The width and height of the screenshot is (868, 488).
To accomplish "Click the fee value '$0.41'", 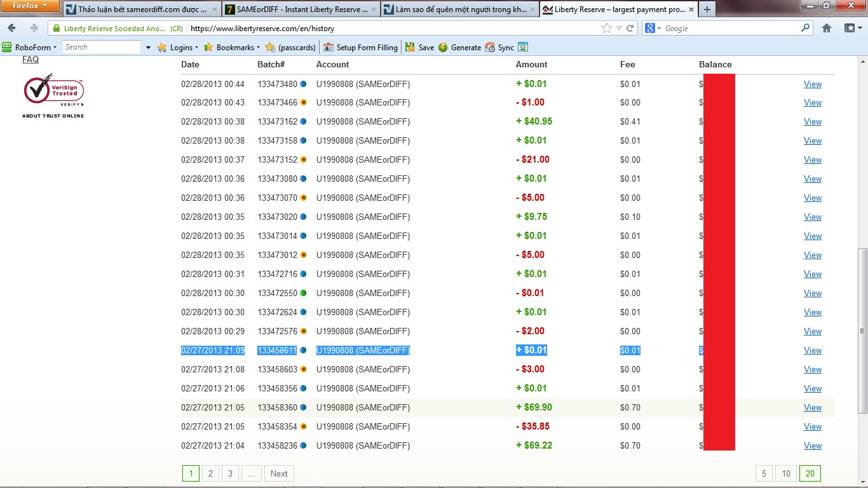I will point(630,121).
